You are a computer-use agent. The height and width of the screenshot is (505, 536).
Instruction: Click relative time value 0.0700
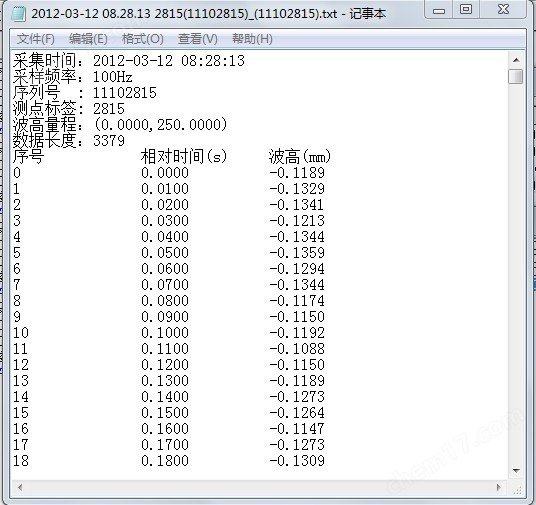(165, 284)
